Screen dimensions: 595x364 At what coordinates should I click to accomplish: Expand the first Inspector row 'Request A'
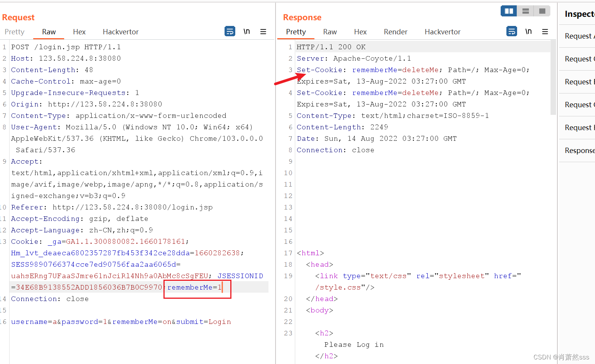tap(577, 36)
